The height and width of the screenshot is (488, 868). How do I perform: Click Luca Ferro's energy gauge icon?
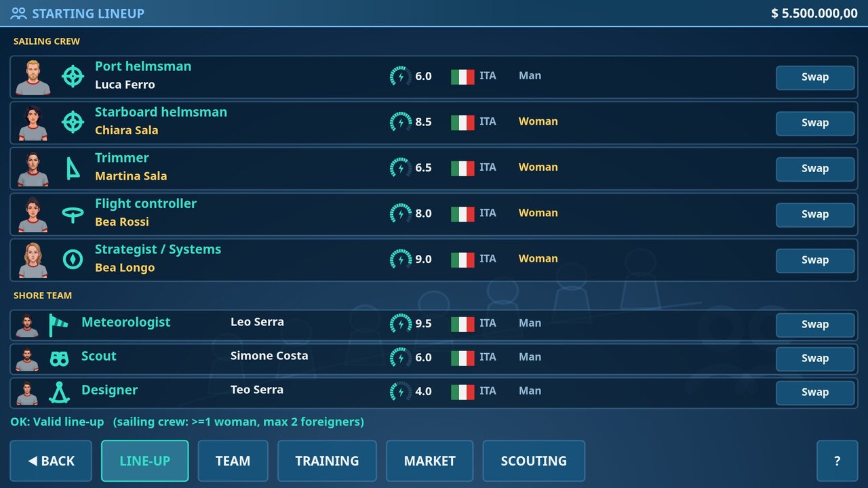click(x=401, y=76)
